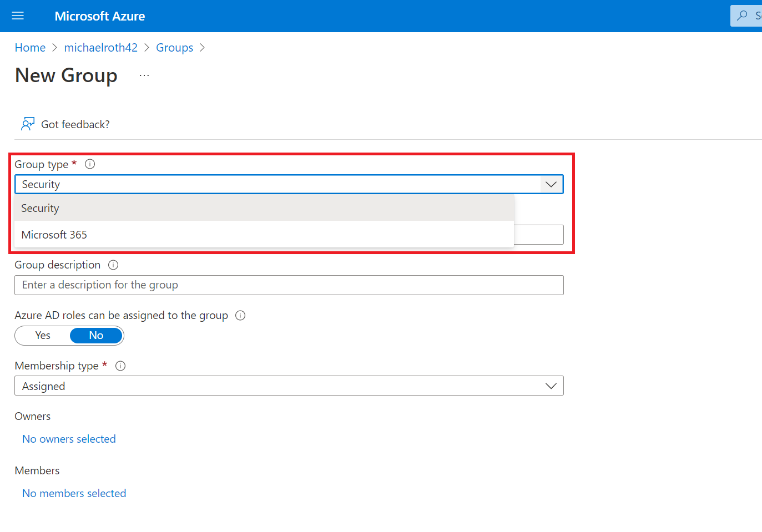762x532 pixels.
Task: Open michaelroth42 breadcrumb
Action: (x=101, y=48)
